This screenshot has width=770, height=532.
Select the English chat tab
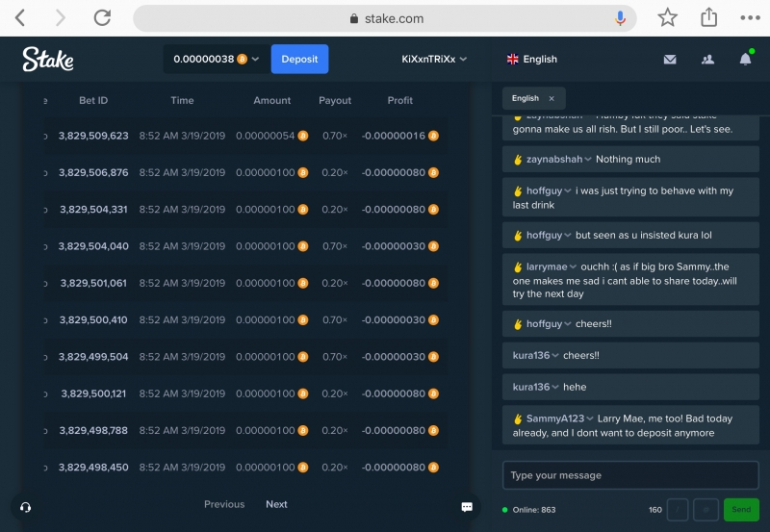525,98
